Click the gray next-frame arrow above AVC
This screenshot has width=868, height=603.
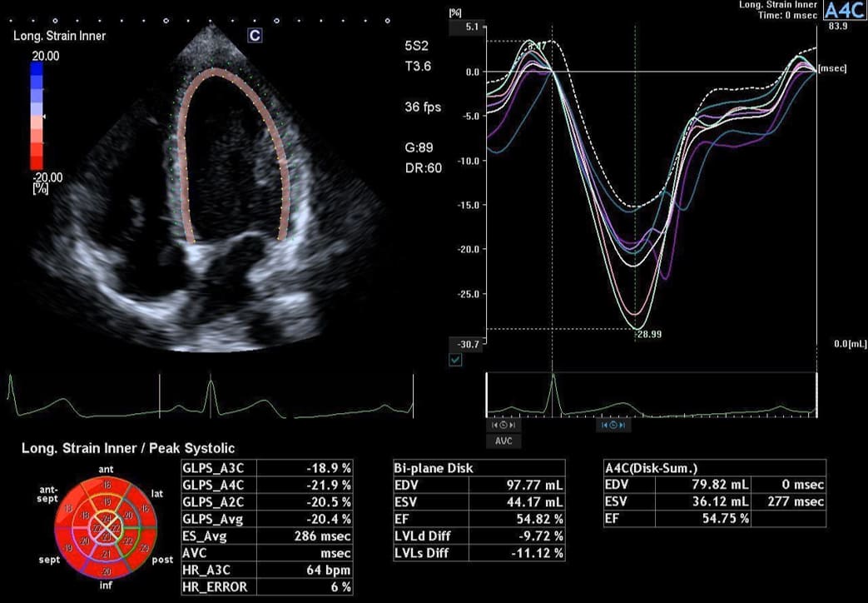(x=512, y=425)
